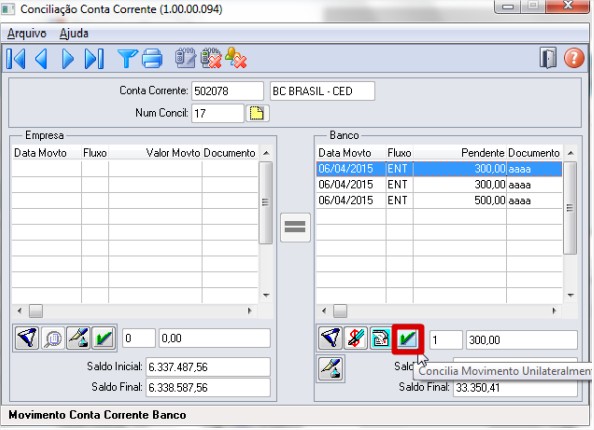Click Banco Saldo Final field 33.350,41
The image size is (594, 430).
tap(515, 388)
